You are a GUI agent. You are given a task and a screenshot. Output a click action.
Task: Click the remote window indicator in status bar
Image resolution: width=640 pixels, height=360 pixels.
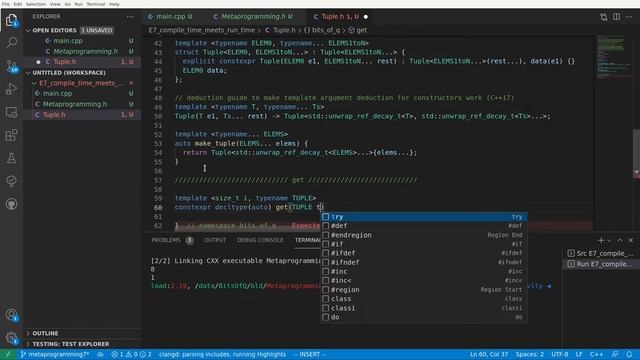pyautogui.click(x=7, y=354)
